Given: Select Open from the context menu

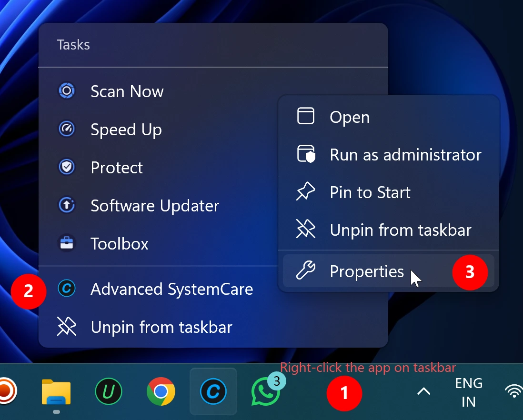Looking at the screenshot, I should coord(349,117).
